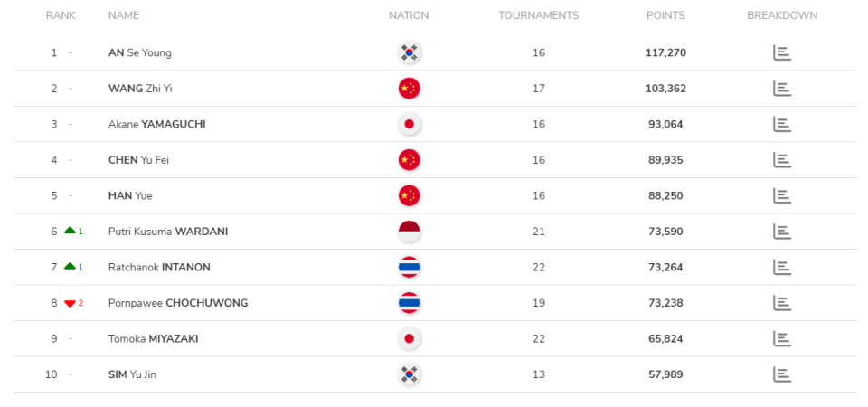Show breakdown for Putri Kusuma Wardani

(x=782, y=232)
